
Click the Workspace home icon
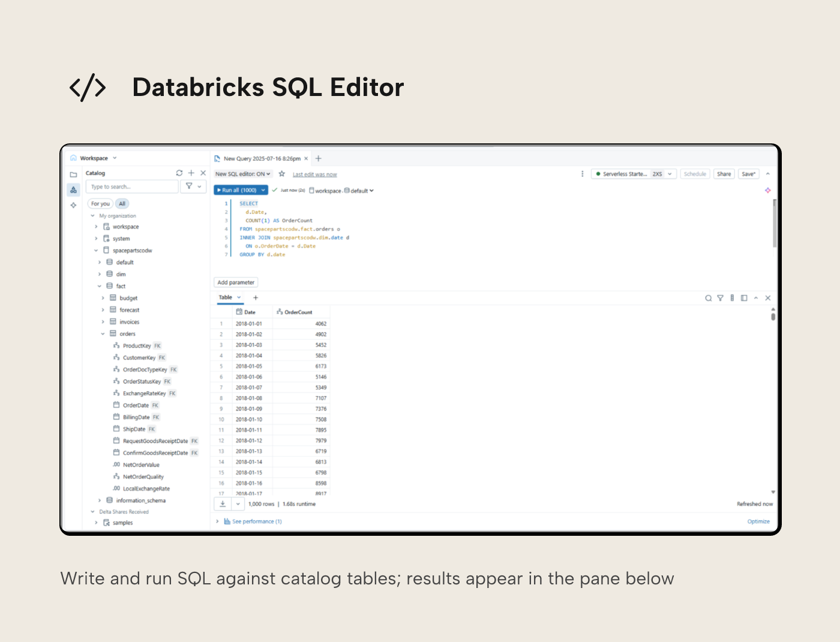[x=73, y=158]
